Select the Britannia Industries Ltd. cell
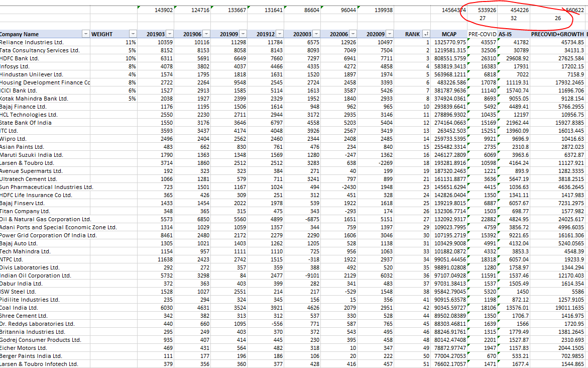 [x=45, y=332]
